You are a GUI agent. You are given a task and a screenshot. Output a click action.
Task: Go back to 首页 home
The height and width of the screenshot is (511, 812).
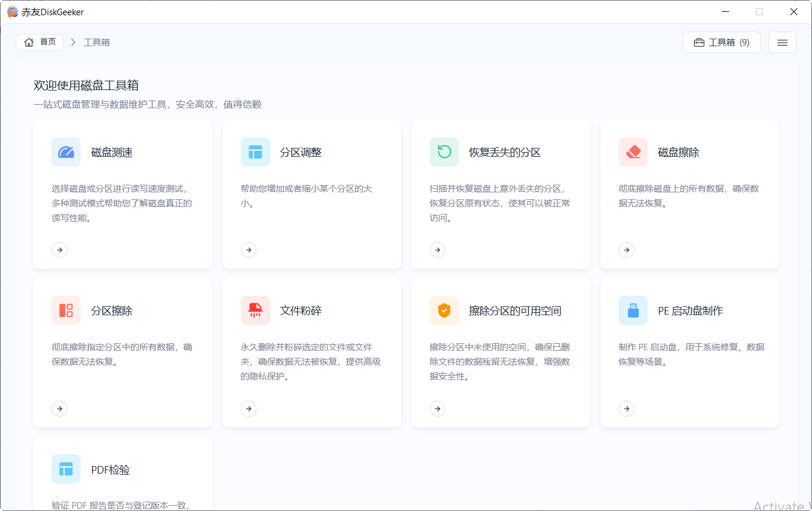click(40, 42)
